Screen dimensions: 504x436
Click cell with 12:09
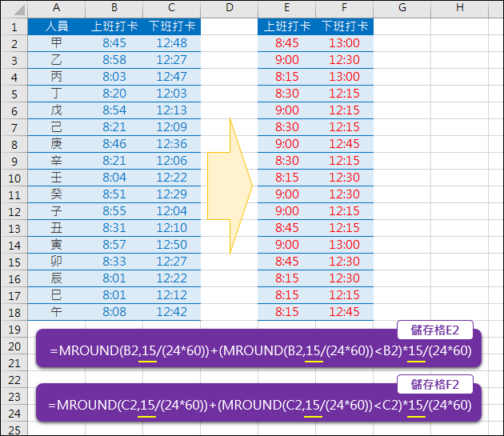[x=172, y=127]
